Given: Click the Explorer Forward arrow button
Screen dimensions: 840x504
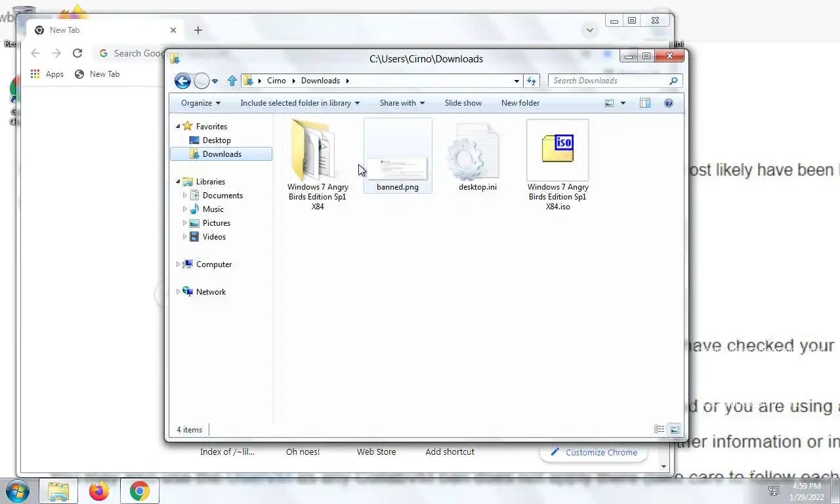Looking at the screenshot, I should coord(201,81).
